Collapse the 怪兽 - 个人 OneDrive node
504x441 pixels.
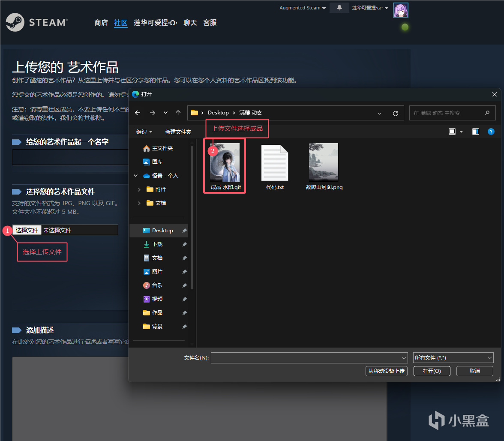(135, 176)
